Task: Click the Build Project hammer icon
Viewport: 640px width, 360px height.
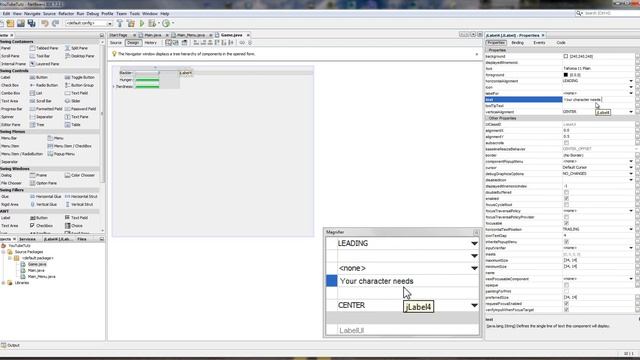Action: (120, 24)
